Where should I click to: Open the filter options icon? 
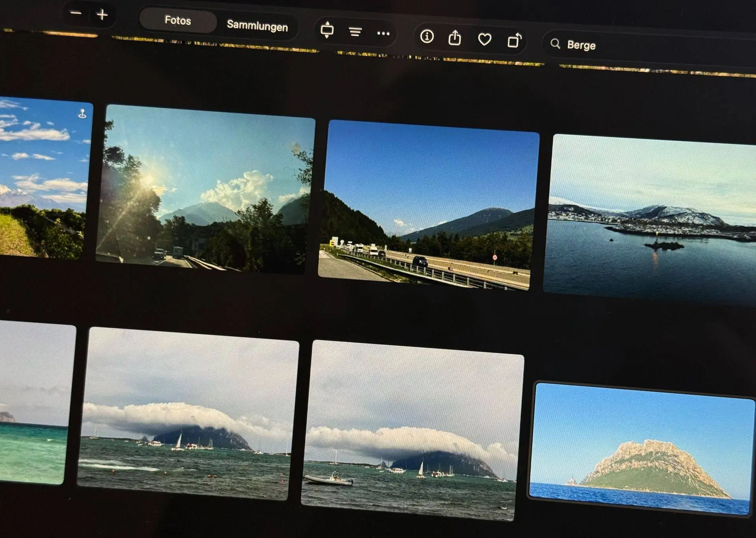tap(355, 32)
